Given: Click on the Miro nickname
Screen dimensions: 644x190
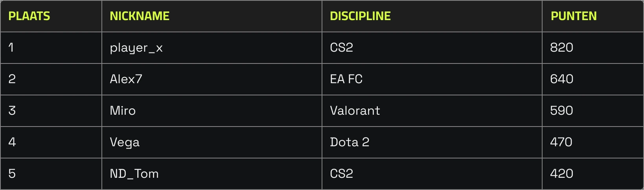Looking at the screenshot, I should click(123, 111).
